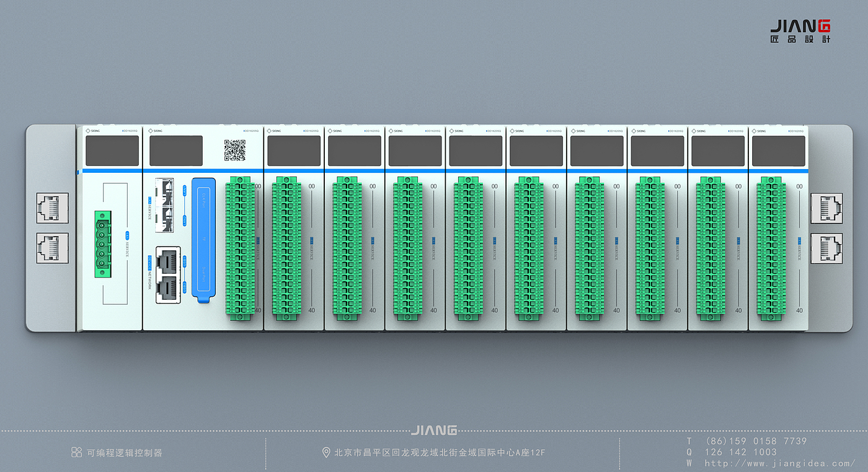Click the phone number (86)159 0158 7739
This screenshot has width=868, height=472.
coord(756,441)
